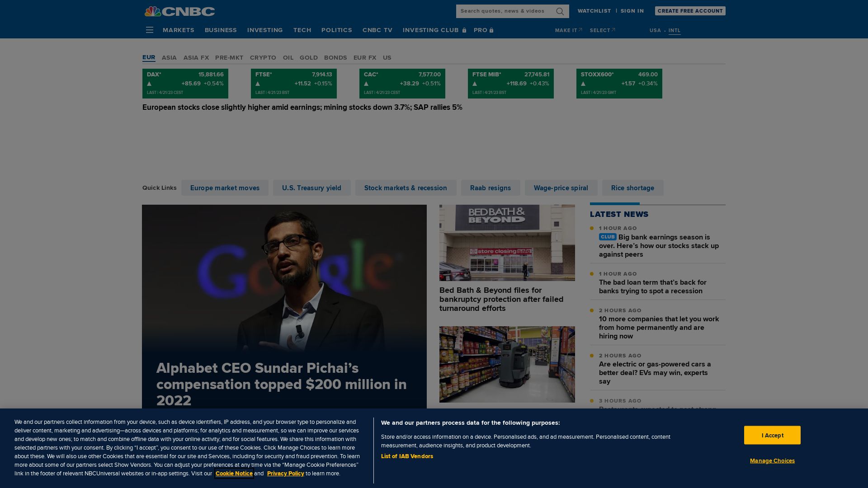
Task: Select the ASIA FX tab
Action: (x=196, y=57)
